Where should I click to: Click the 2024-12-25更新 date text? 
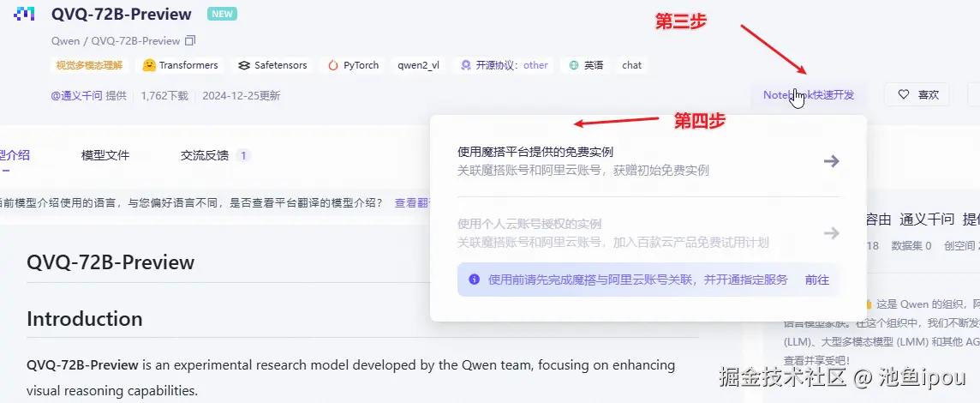[x=242, y=96]
